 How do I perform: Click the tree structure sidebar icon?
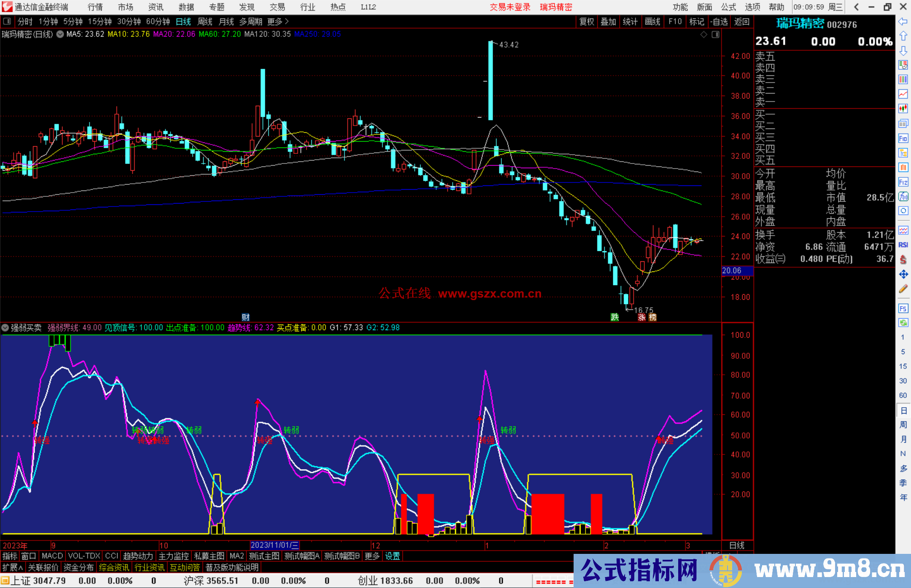pos(903,153)
